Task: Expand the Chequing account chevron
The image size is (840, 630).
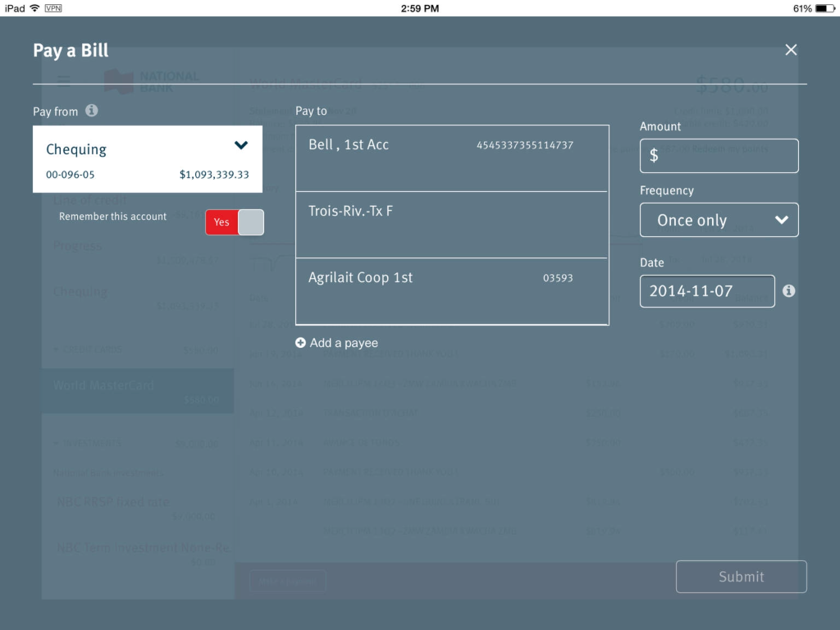Action: (x=241, y=146)
